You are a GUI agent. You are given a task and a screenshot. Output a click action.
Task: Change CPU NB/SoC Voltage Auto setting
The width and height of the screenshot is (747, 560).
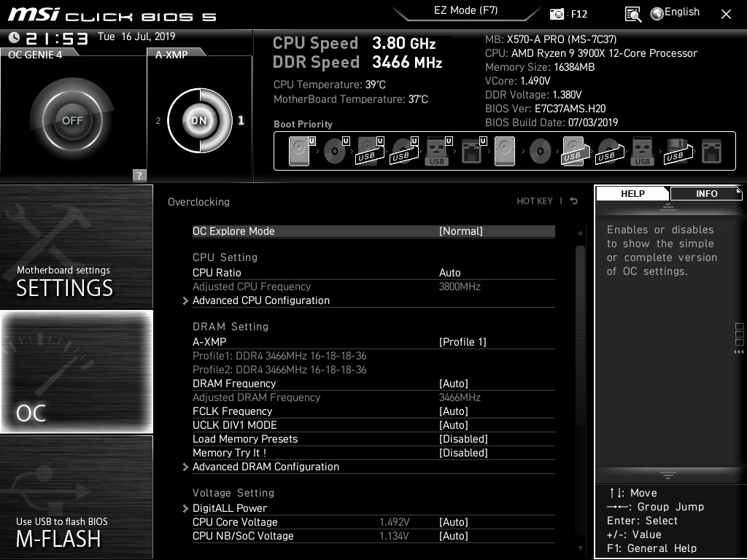pos(454,536)
